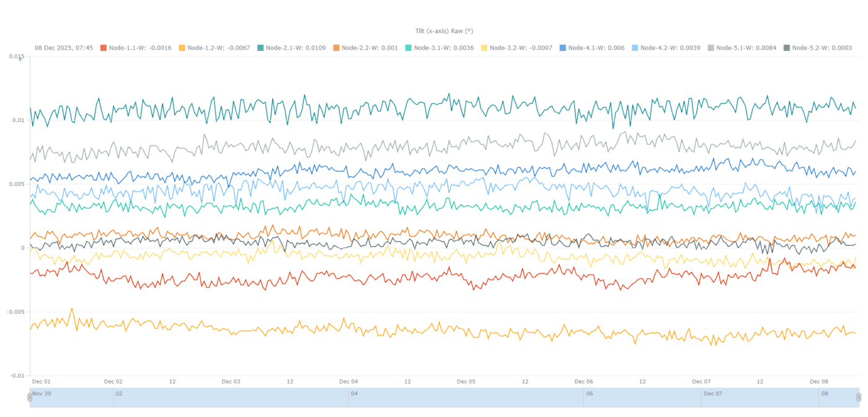
Task: Click the Node-2.2-W orange legend marker
Action: [x=337, y=48]
